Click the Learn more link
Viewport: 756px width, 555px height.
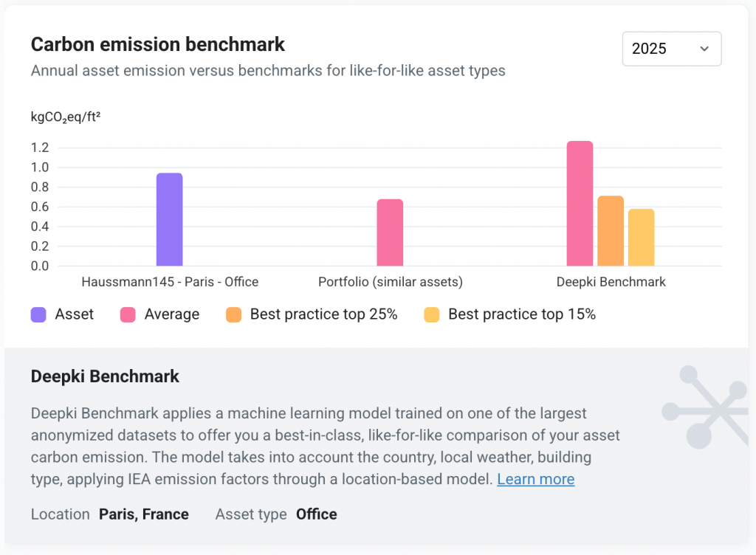(535, 479)
